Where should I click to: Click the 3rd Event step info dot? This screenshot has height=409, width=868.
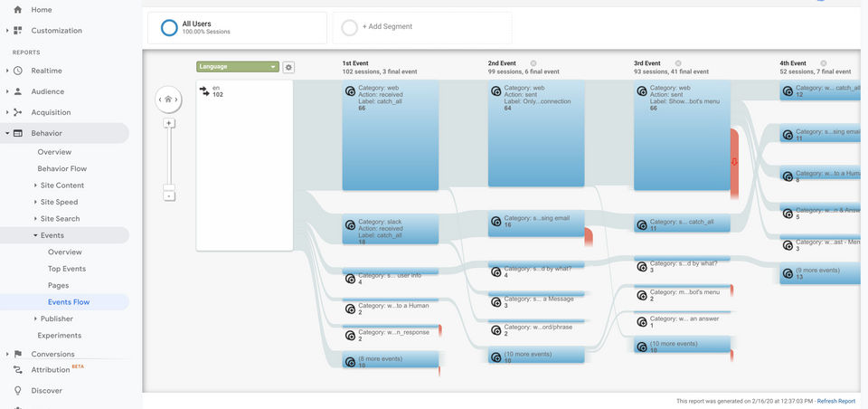(678, 63)
